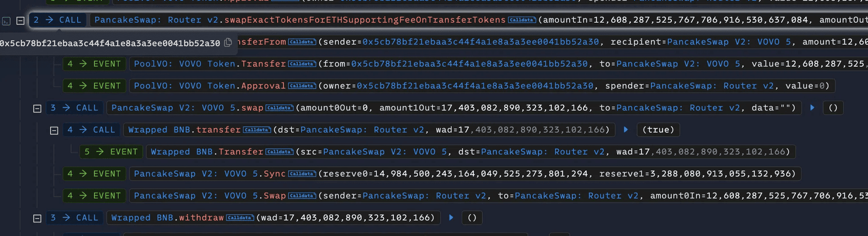Click the Calldata badge next to VOVO 5.swap
The height and width of the screenshot is (236, 868).
click(279, 108)
